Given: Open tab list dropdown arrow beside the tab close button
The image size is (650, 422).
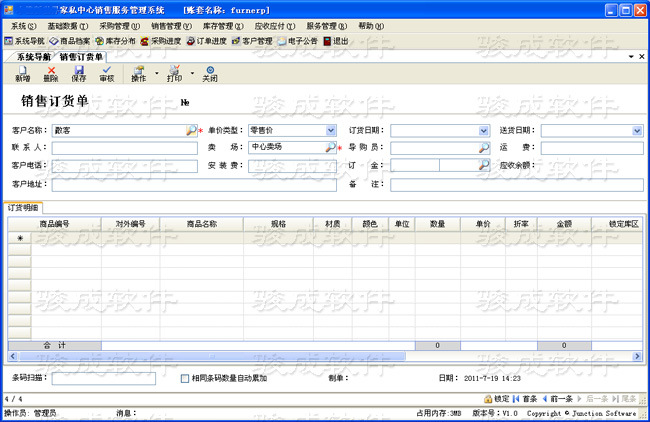Looking at the screenshot, I should (631, 56).
